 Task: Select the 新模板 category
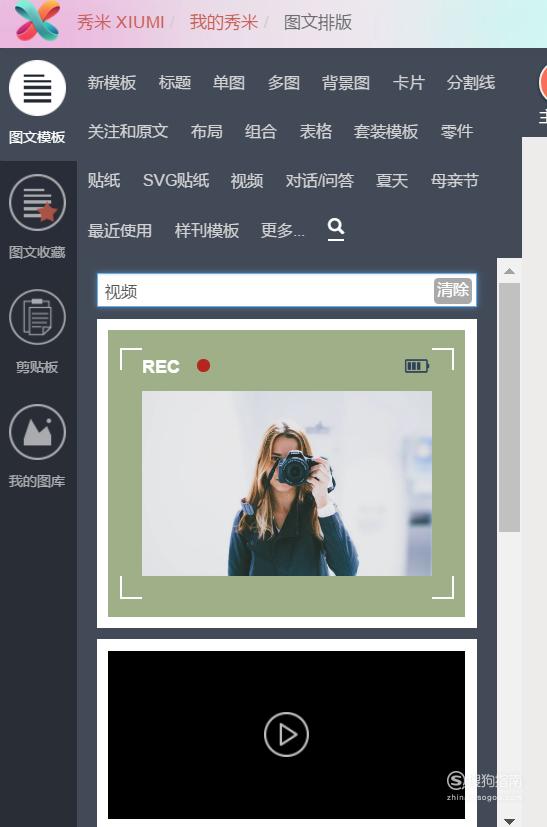tap(112, 83)
